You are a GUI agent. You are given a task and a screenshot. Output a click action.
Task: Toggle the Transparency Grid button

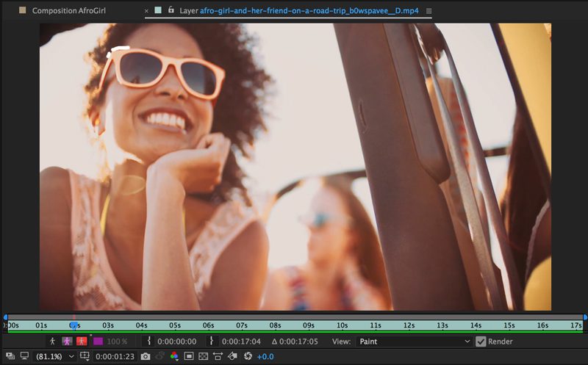coord(204,356)
